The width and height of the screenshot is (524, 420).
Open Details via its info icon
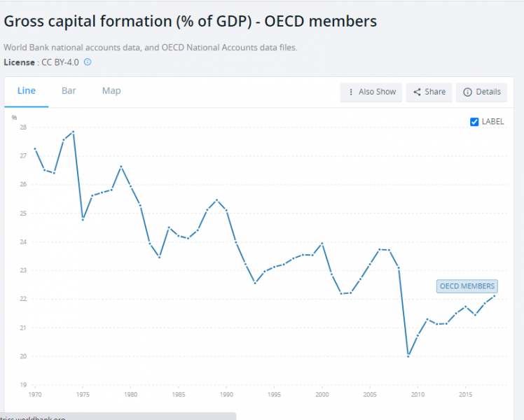tap(467, 92)
